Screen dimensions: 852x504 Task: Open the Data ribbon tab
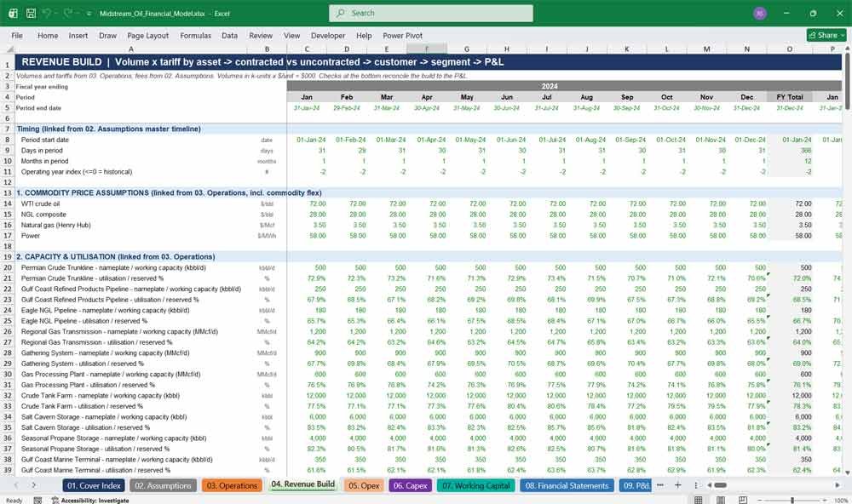coord(229,35)
